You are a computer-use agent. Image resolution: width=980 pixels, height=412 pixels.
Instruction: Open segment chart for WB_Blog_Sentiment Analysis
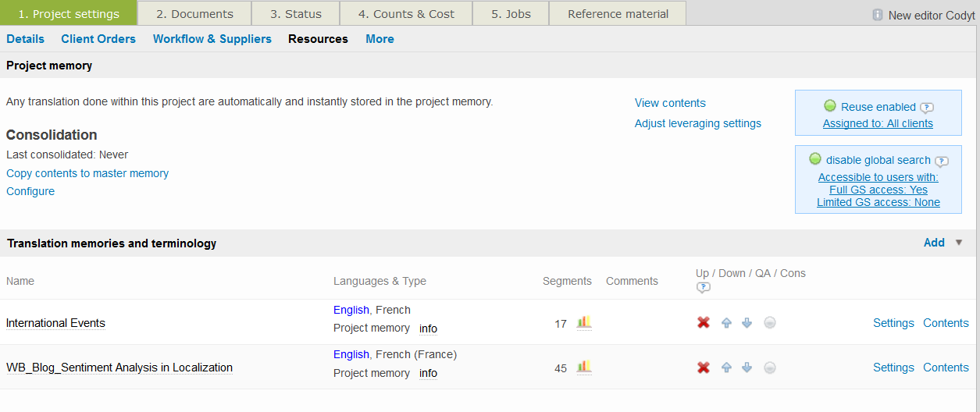click(x=584, y=367)
